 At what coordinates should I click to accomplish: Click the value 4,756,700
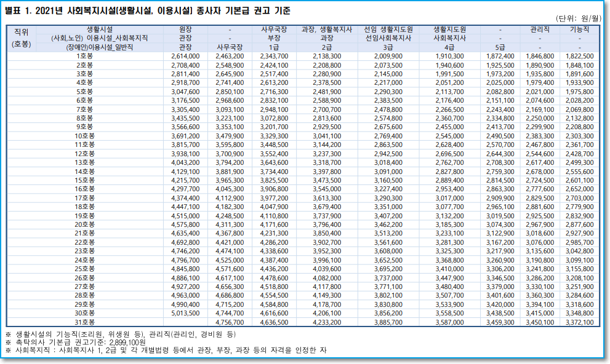click(230, 322)
